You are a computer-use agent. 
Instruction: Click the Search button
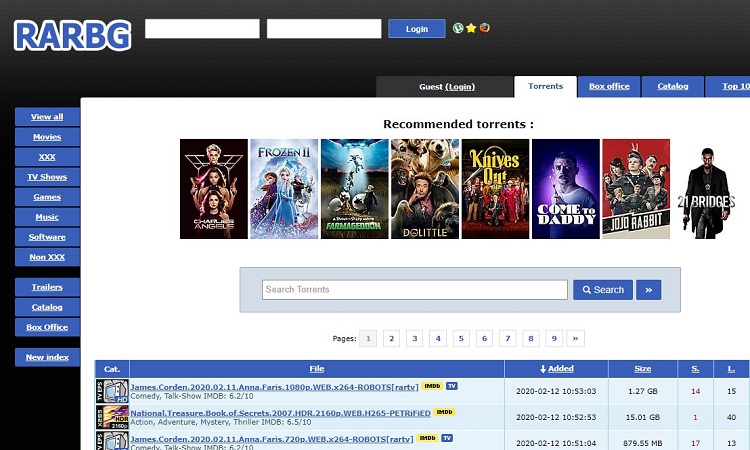pyautogui.click(x=602, y=290)
